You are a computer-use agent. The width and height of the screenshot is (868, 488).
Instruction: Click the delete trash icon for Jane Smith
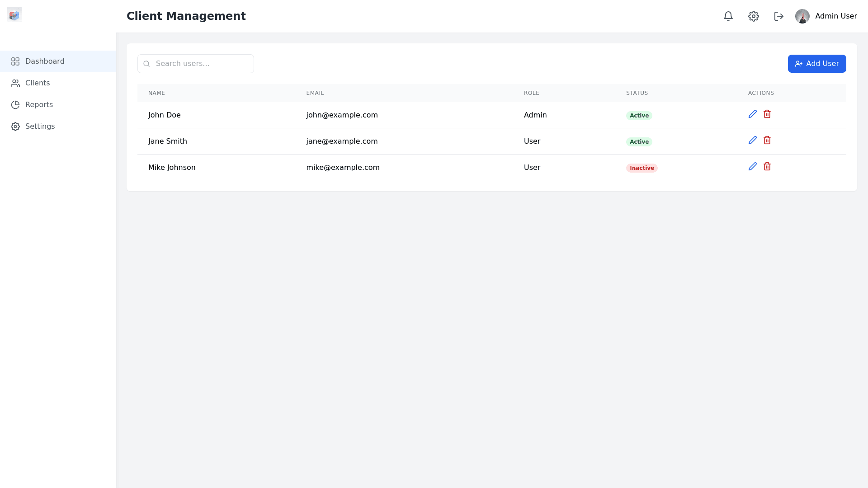coord(767,140)
